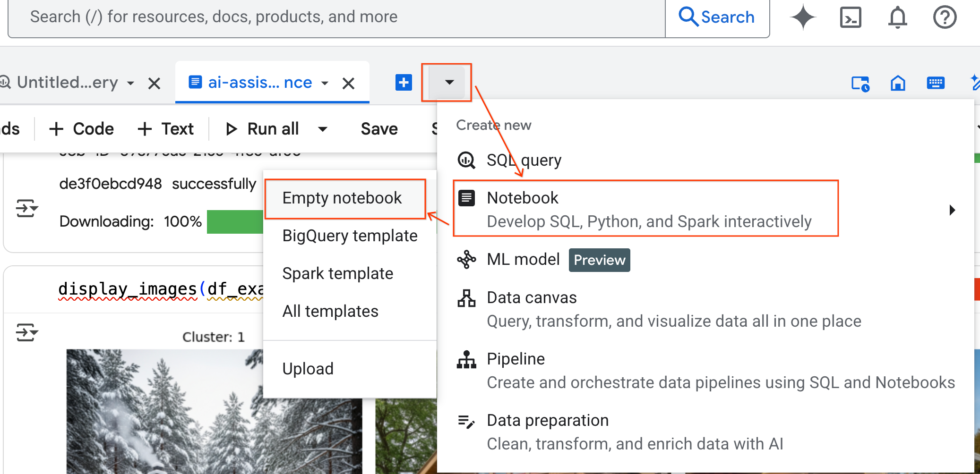Open the notifications bell
The width and height of the screenshot is (980, 474).
tap(897, 17)
